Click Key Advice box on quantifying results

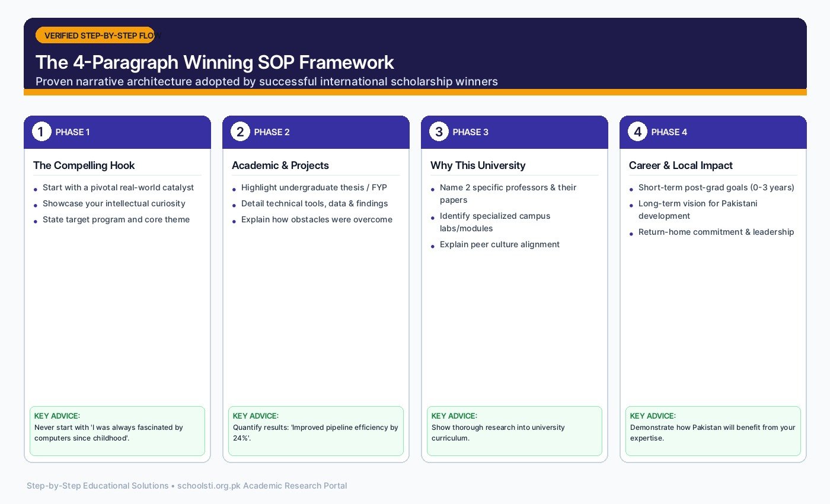pyautogui.click(x=316, y=431)
